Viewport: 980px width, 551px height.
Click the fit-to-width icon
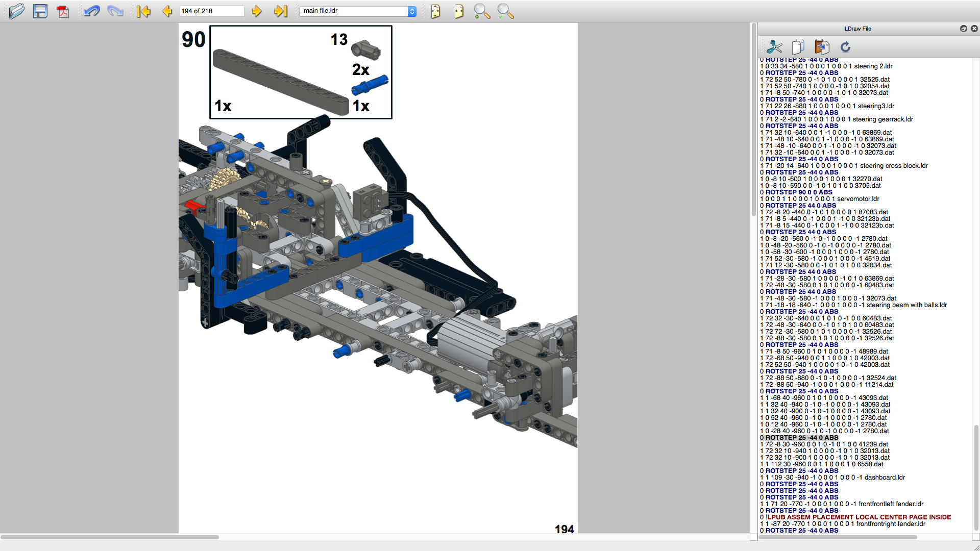[x=459, y=11]
